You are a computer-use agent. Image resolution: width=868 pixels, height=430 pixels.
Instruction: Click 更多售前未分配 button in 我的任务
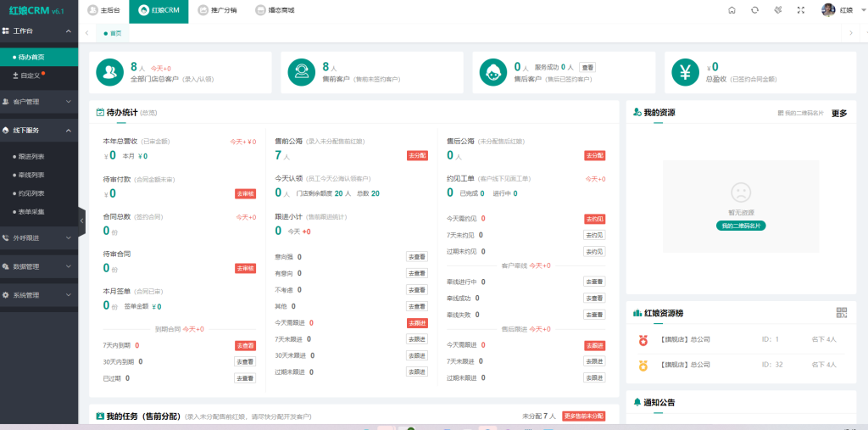coord(584,416)
